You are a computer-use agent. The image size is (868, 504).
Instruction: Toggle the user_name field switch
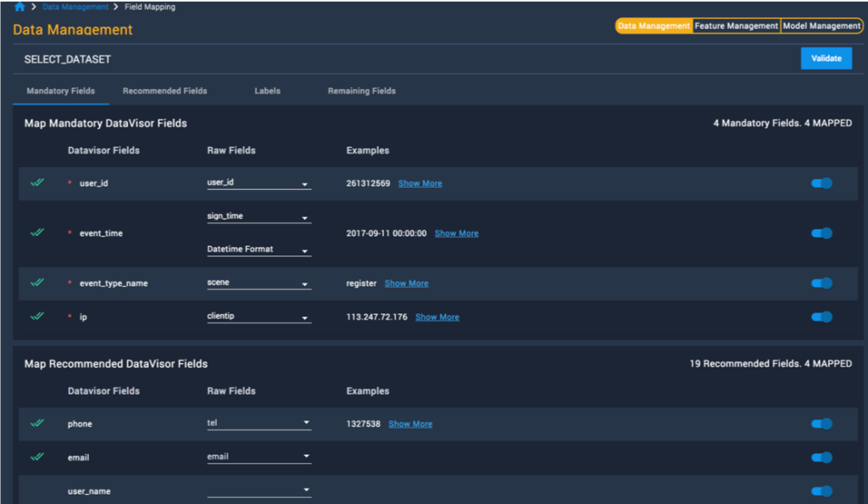(x=821, y=491)
